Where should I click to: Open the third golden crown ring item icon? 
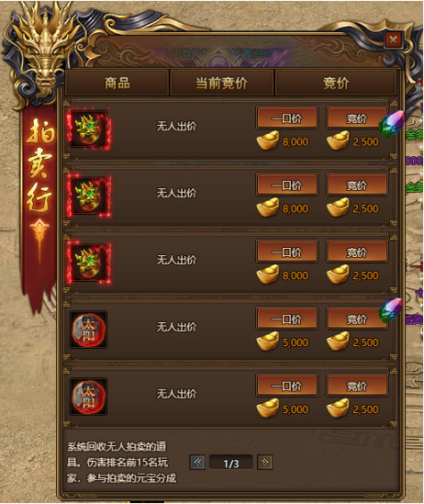[89, 263]
